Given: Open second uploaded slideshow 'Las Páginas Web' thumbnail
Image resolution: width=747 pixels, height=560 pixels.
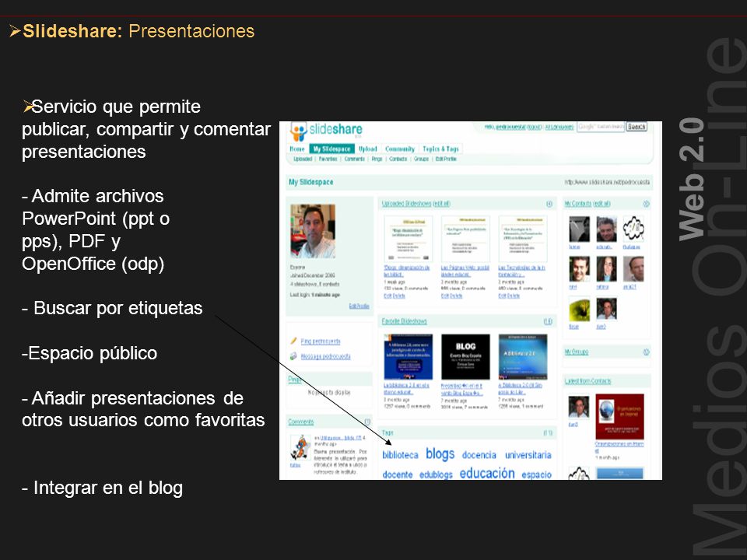Looking at the screenshot, I should pos(465,239).
